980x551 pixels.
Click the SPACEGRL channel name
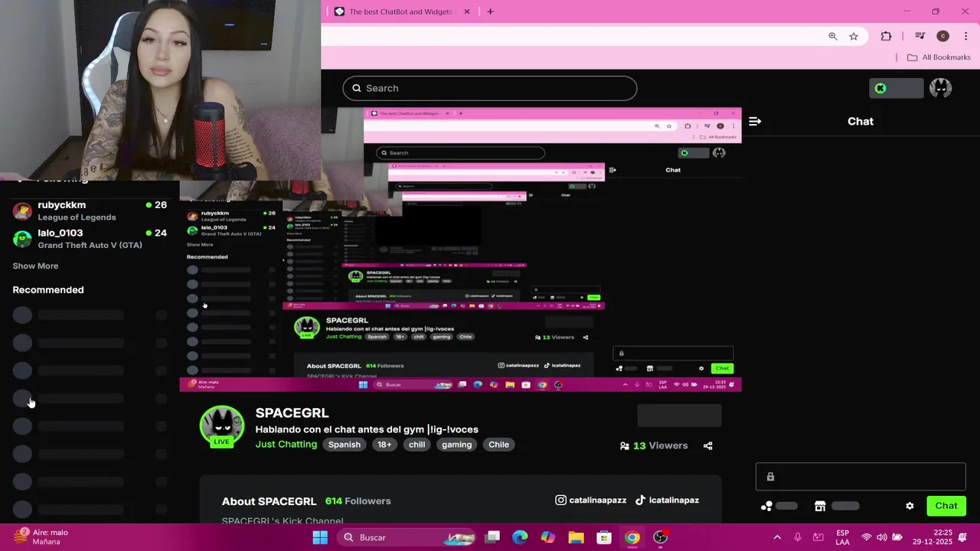[x=292, y=412]
